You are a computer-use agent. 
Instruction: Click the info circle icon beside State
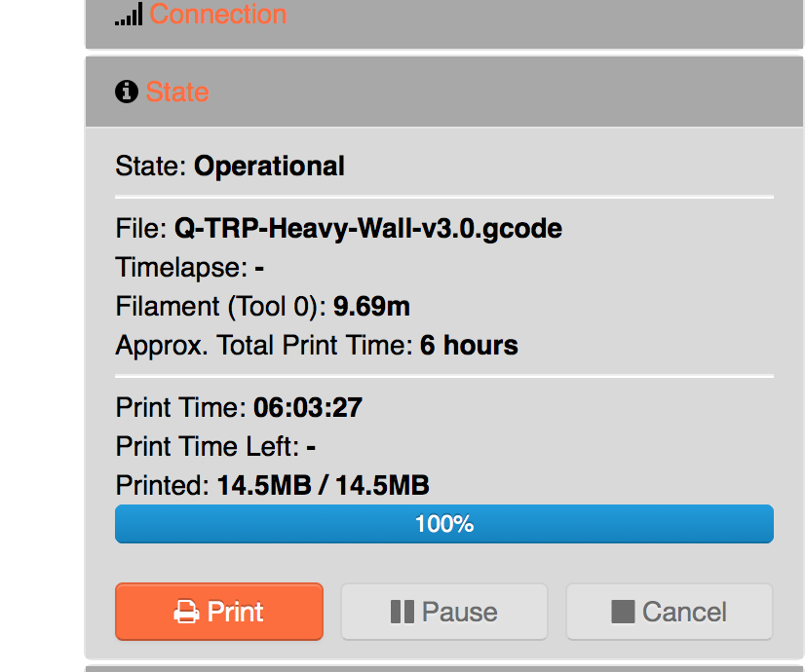(x=126, y=93)
